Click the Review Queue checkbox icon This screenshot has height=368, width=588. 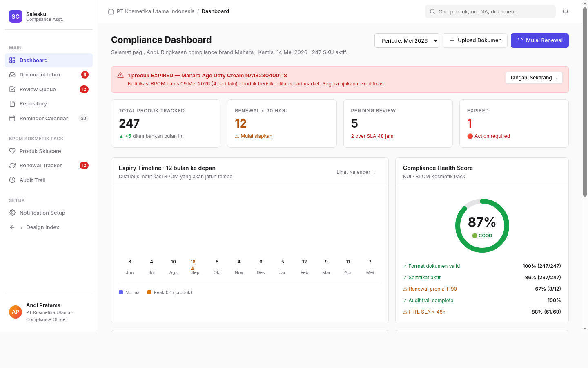coord(12,89)
